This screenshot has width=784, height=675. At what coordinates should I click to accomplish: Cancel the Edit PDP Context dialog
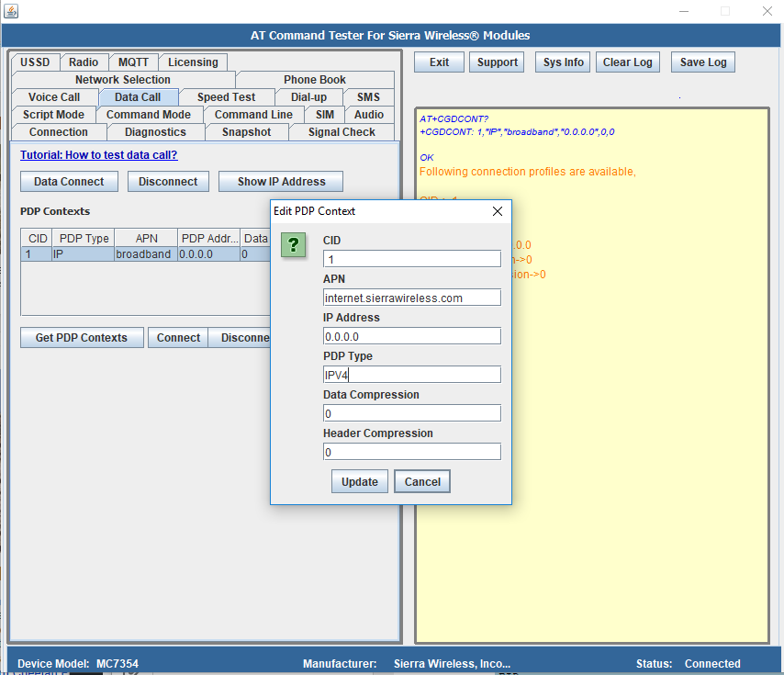(422, 481)
